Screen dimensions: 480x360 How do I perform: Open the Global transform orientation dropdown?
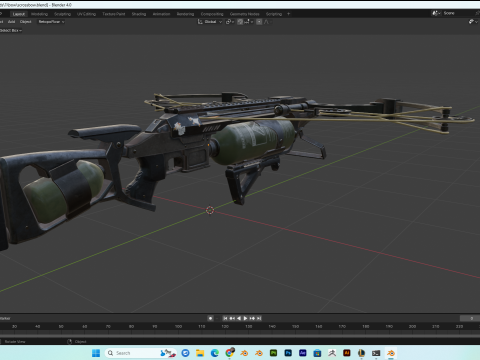(210, 22)
